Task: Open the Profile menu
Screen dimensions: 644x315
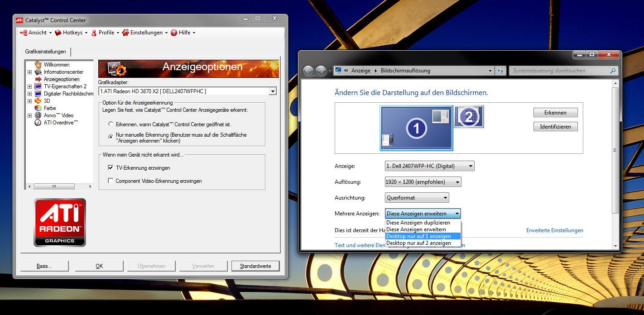Action: [x=105, y=33]
